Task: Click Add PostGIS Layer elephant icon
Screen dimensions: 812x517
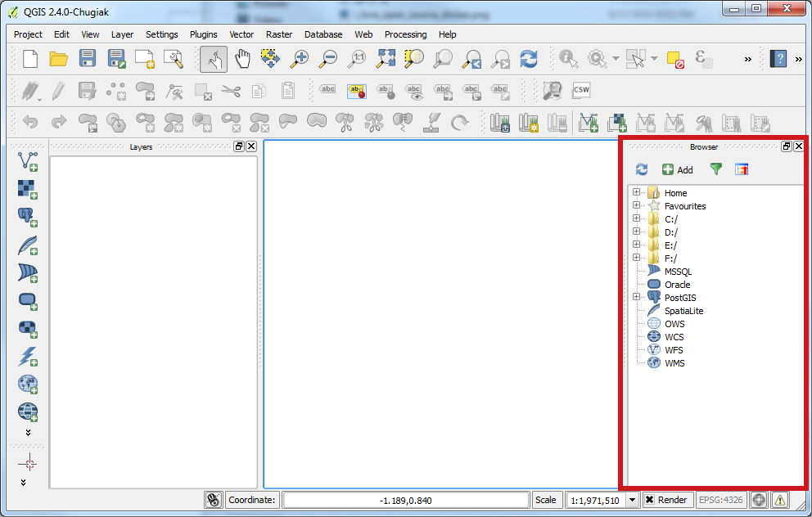Action: [x=28, y=217]
